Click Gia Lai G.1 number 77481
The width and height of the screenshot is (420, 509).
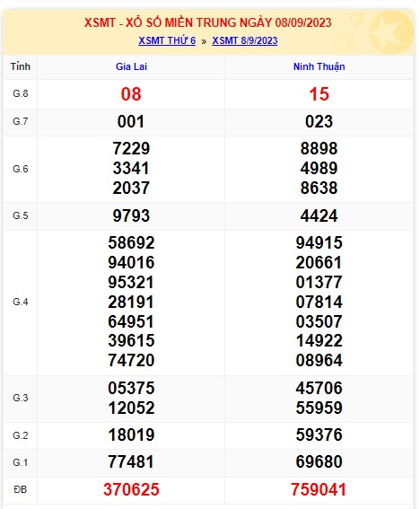[131, 462]
